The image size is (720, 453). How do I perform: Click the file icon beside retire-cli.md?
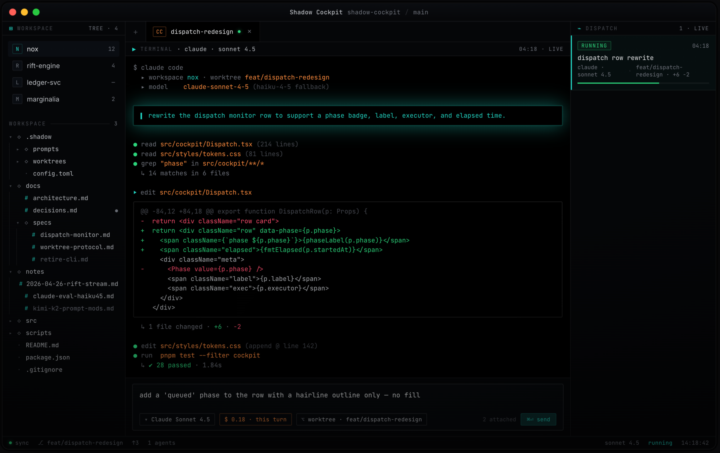point(34,259)
